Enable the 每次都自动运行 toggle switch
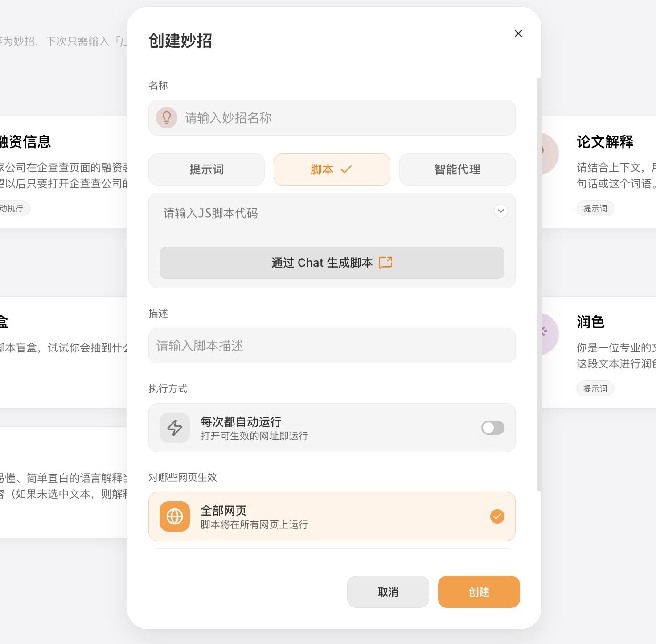The width and height of the screenshot is (656, 644). 492,428
